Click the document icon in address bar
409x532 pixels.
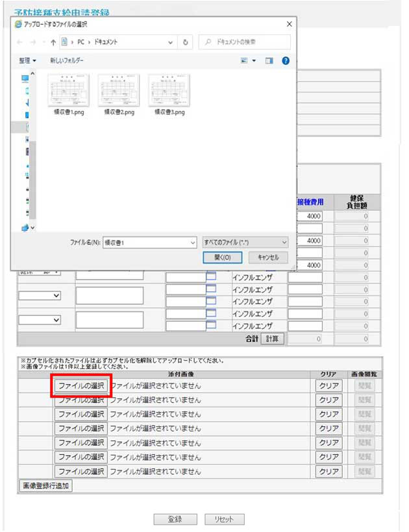(x=64, y=42)
